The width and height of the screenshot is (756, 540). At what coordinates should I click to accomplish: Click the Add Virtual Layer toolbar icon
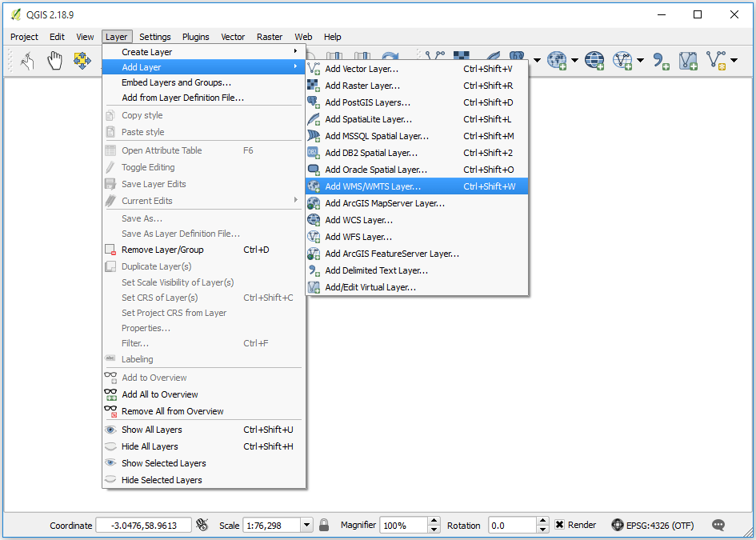716,58
